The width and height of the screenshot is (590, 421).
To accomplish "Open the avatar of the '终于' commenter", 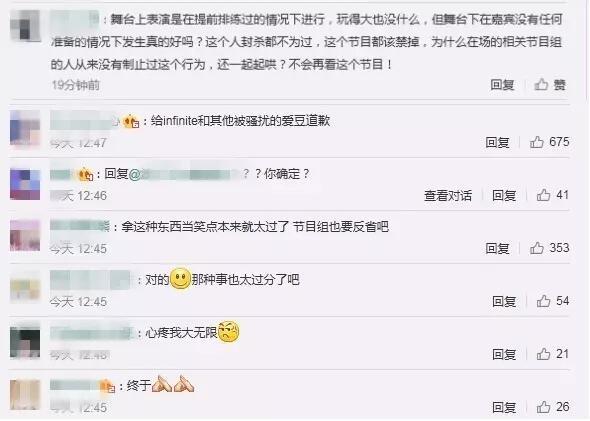I will click(25, 395).
